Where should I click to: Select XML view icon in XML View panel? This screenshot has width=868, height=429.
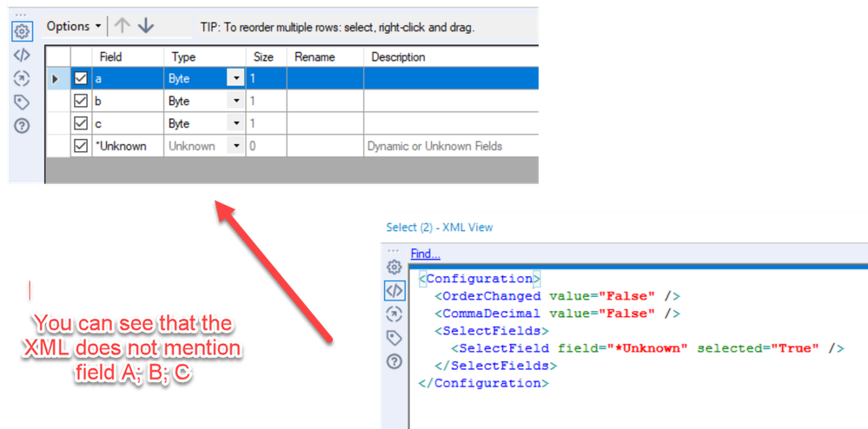tap(394, 291)
